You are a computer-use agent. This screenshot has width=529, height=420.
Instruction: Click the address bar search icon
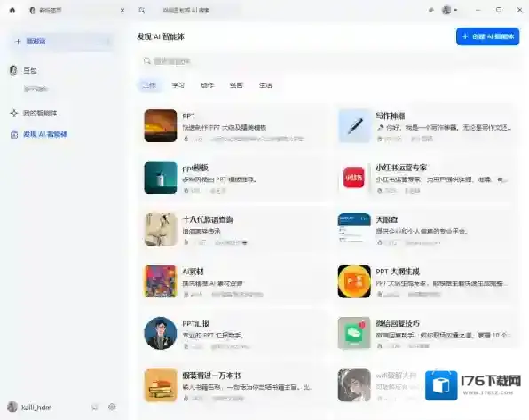point(142,11)
